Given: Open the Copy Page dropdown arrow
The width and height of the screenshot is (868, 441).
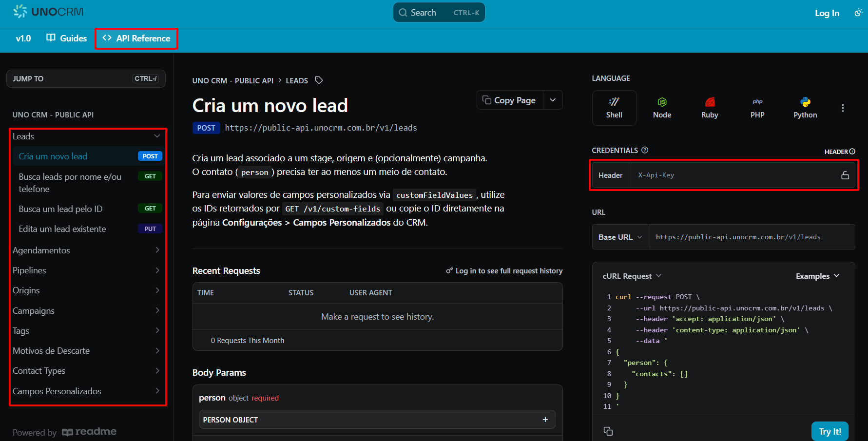Looking at the screenshot, I should (x=553, y=100).
